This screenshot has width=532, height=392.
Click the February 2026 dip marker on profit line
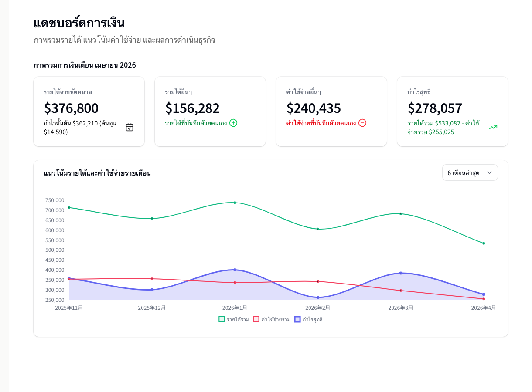tap(317, 297)
